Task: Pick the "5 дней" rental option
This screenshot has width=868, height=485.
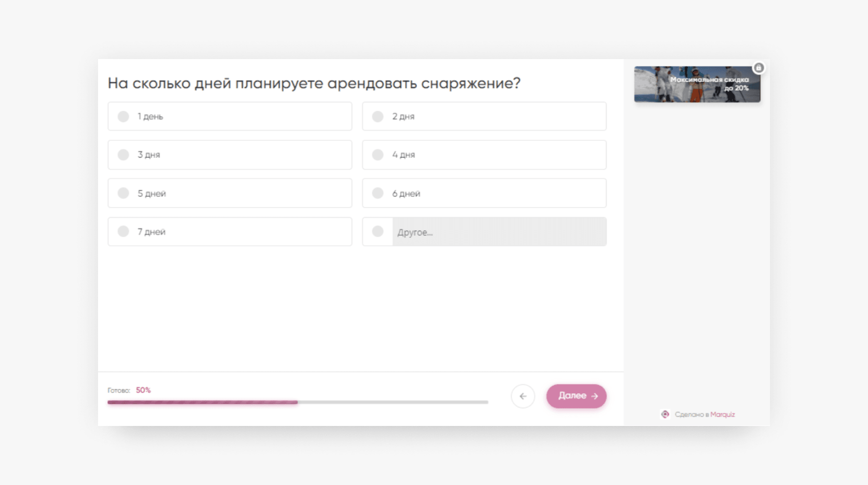Action: pos(123,193)
